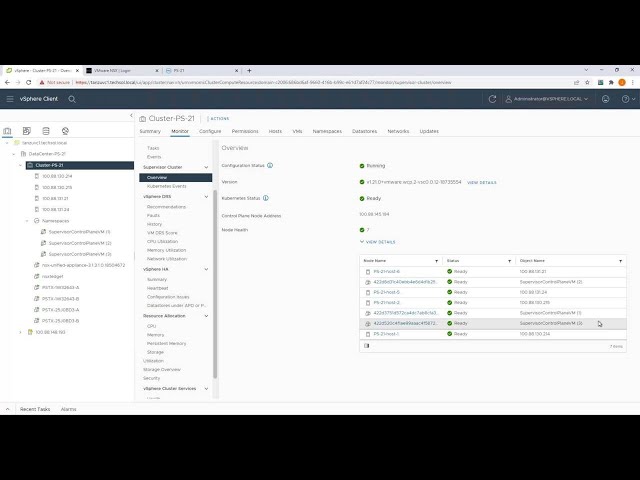
Task: Expand the 100.88.148.193 tree node
Action: pyautogui.click(x=20, y=332)
